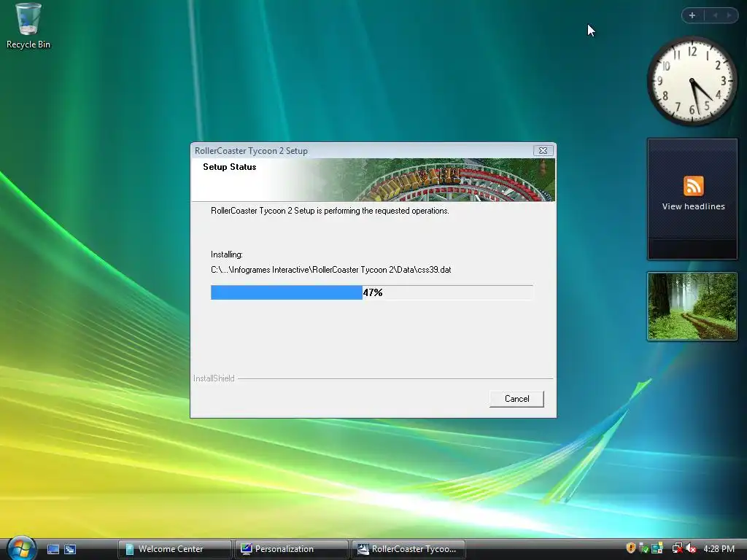Click the monitor icon on Personalization taskbar button

pyautogui.click(x=247, y=549)
